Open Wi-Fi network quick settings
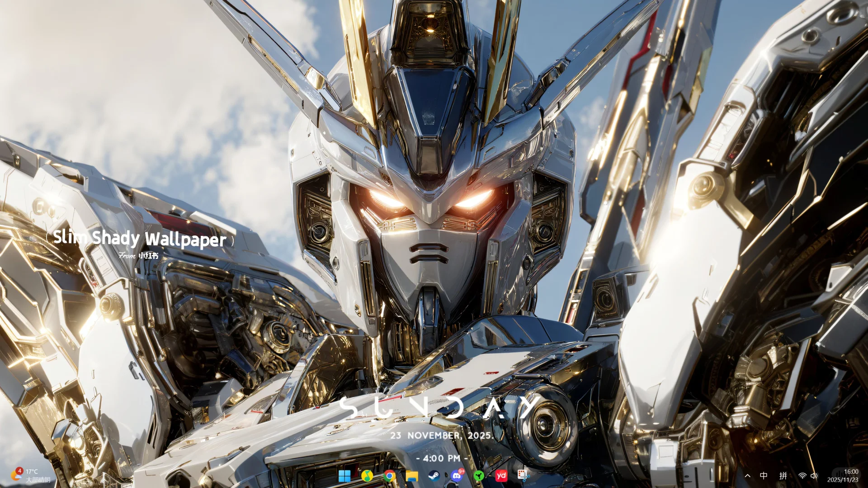The width and height of the screenshot is (868, 488). 802,476
